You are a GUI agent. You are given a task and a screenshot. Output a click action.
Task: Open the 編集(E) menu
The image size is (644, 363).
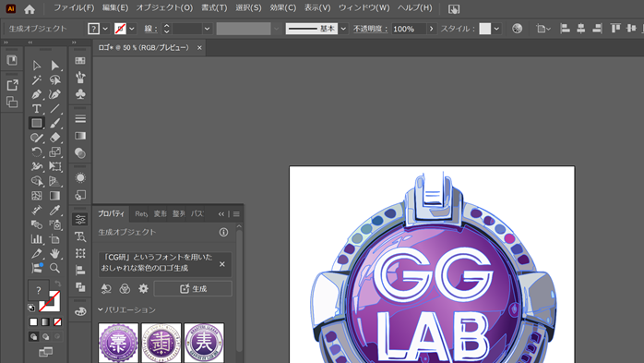pyautogui.click(x=115, y=7)
